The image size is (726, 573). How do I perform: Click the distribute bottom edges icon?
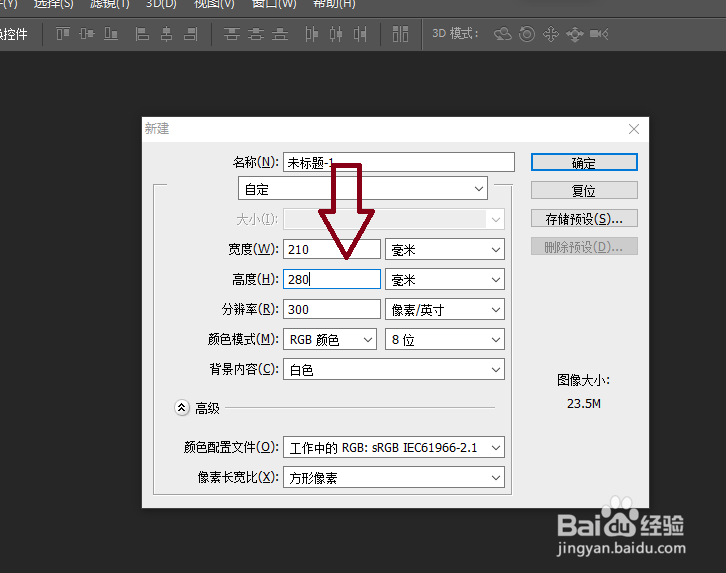280,34
